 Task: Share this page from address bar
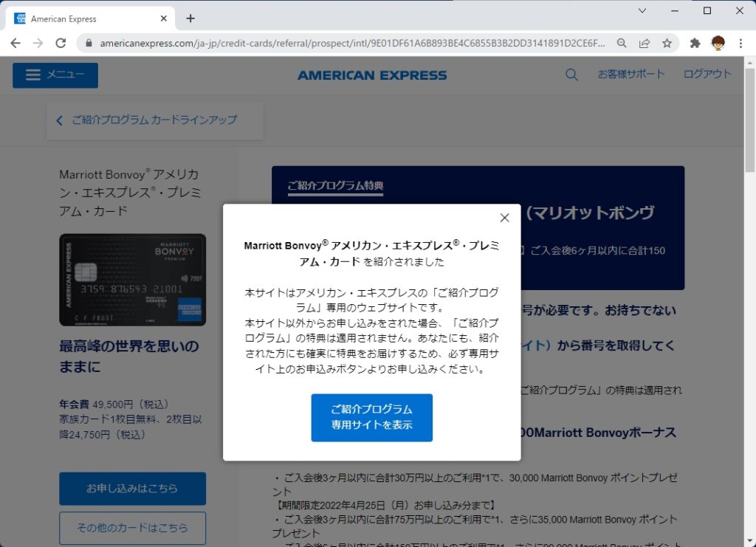pyautogui.click(x=644, y=43)
